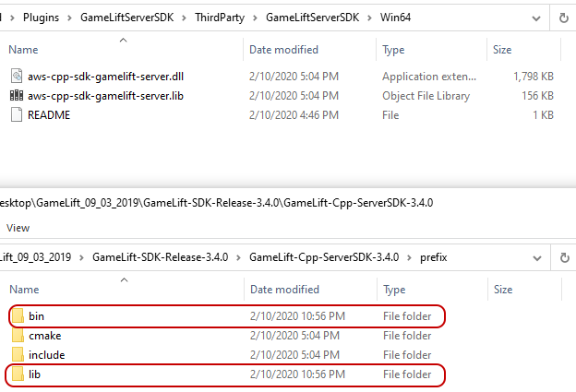The image size is (576, 392).
Task: Select the cmake folder icon
Action: [x=18, y=335]
